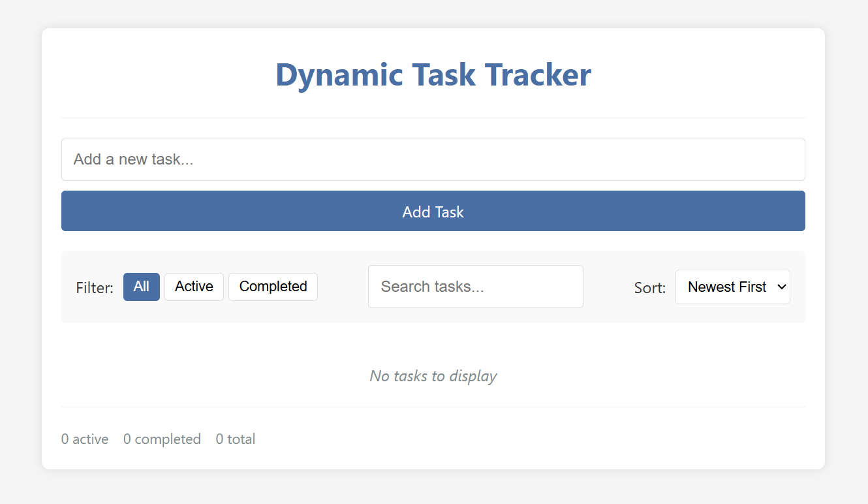The image size is (868, 504).
Task: Click the "Filter:" label
Action: click(95, 288)
